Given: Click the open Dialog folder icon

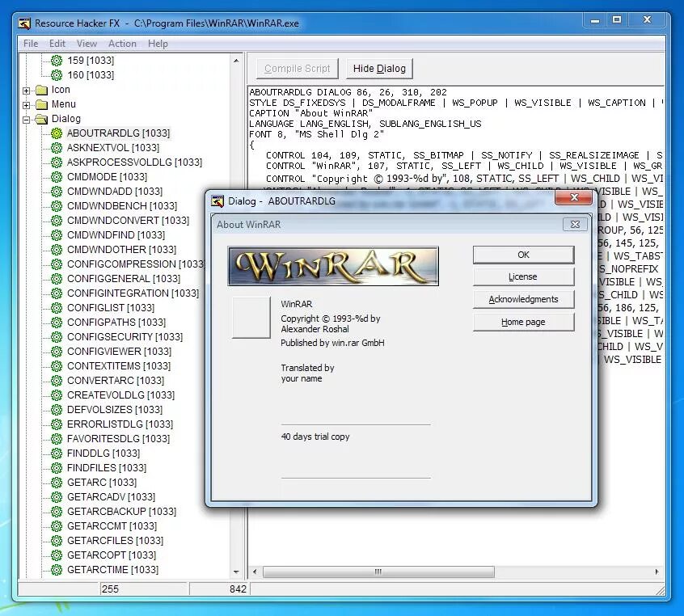Looking at the screenshot, I should point(41,119).
